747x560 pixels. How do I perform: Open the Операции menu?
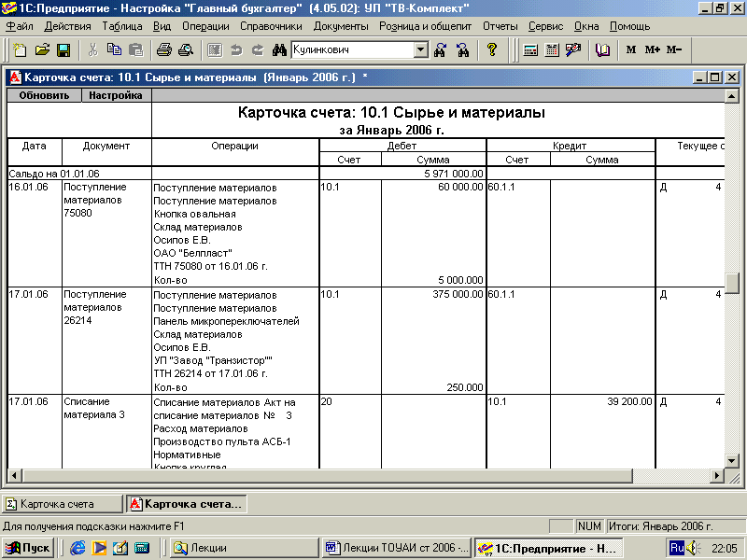point(205,26)
